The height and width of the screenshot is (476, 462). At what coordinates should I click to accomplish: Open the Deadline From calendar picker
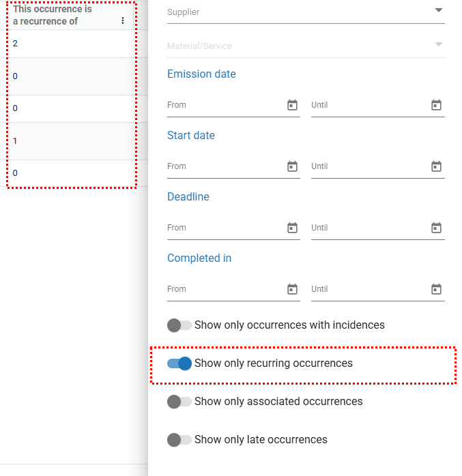click(292, 228)
